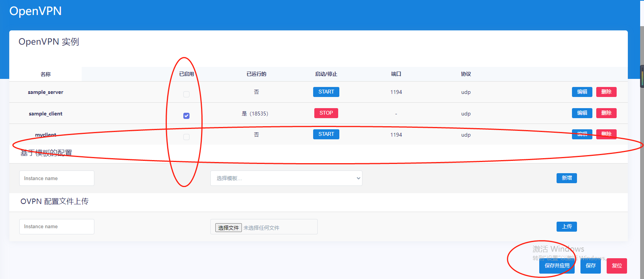Click 选择文件 to choose a file

point(228,228)
